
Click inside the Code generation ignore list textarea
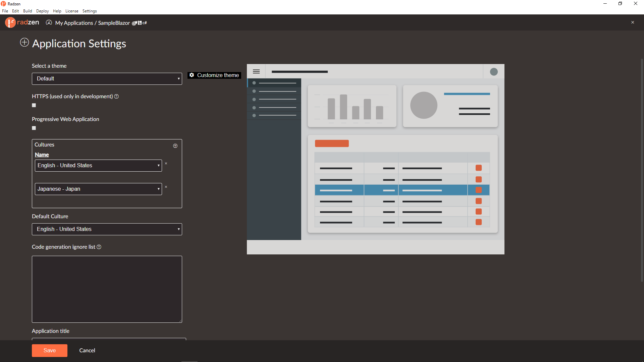[107, 289]
